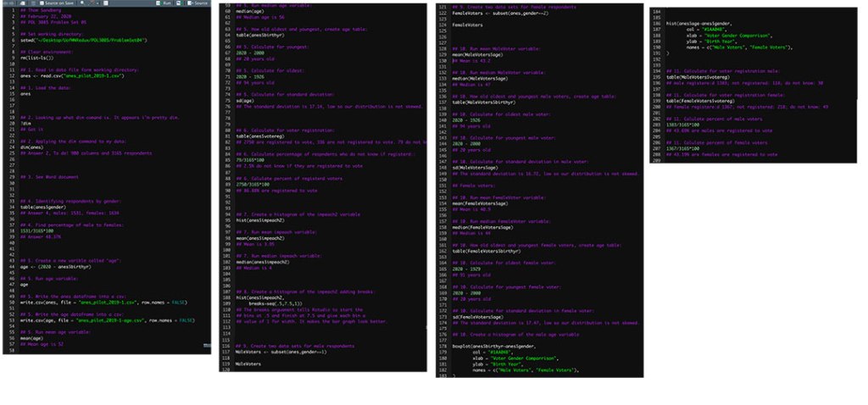The height and width of the screenshot is (405, 868).
Task: Open find and replace magnifier
Action: tap(82, 3)
